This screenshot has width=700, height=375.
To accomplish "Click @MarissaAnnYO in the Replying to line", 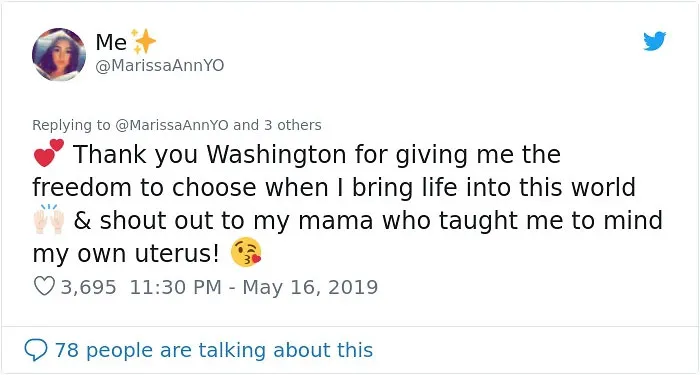I will [172, 125].
